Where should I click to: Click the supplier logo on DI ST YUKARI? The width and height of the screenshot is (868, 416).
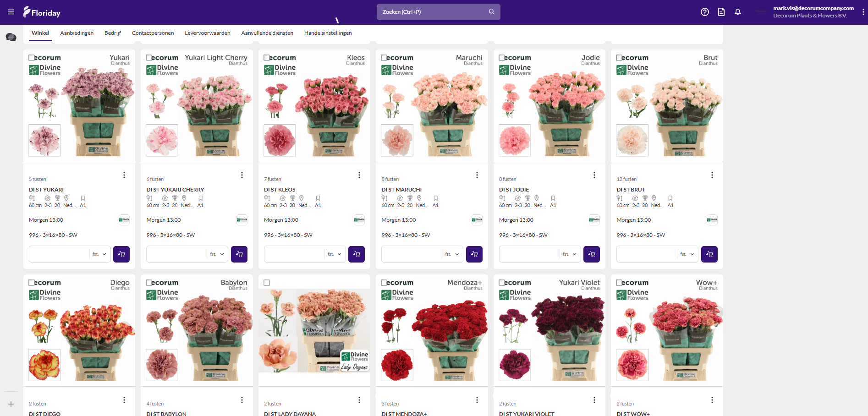click(x=124, y=220)
